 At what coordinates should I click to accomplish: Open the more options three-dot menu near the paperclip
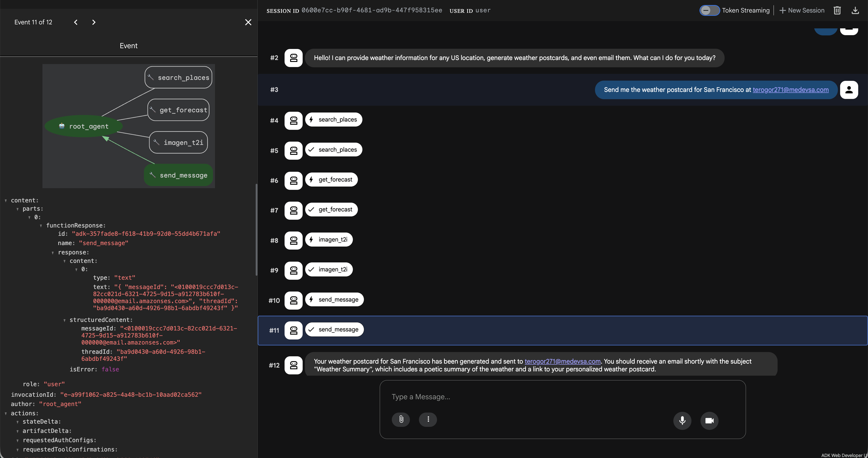click(x=428, y=420)
